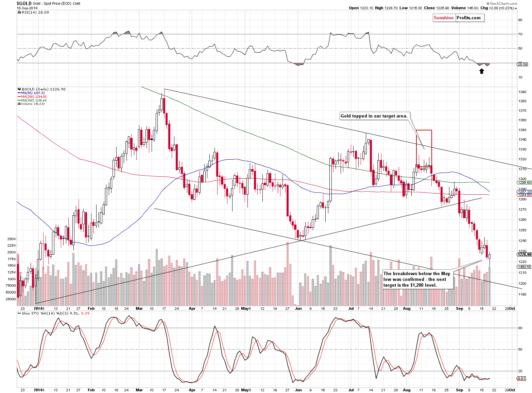Click the 70 level on RSI scale
This screenshot has height=393, width=532.
pos(520,34)
